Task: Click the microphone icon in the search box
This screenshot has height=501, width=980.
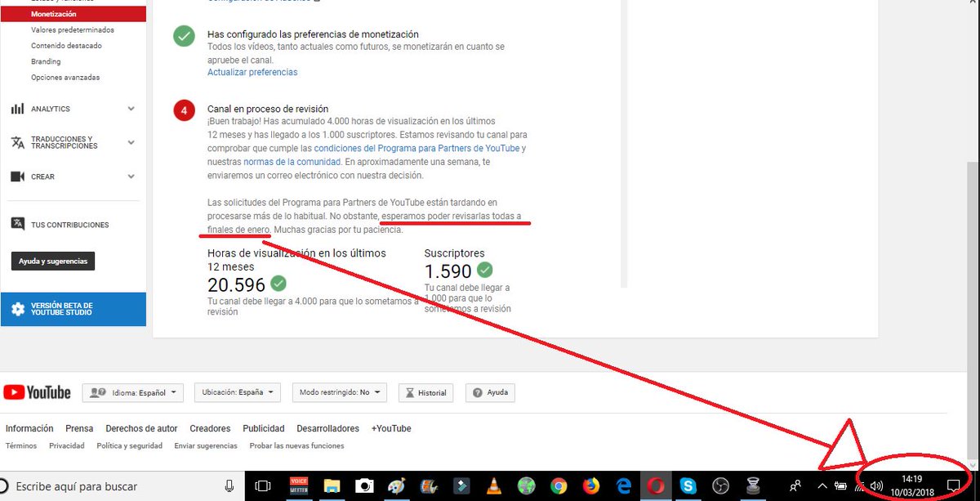Action: [x=230, y=486]
